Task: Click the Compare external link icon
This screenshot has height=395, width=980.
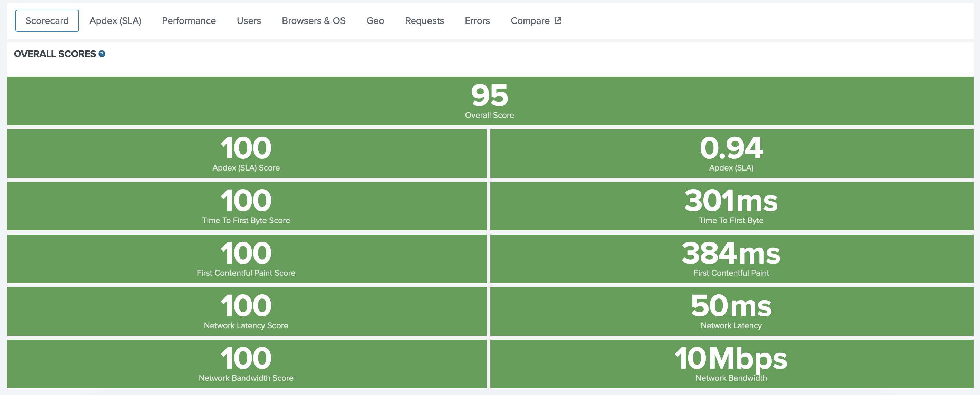Action: [558, 20]
